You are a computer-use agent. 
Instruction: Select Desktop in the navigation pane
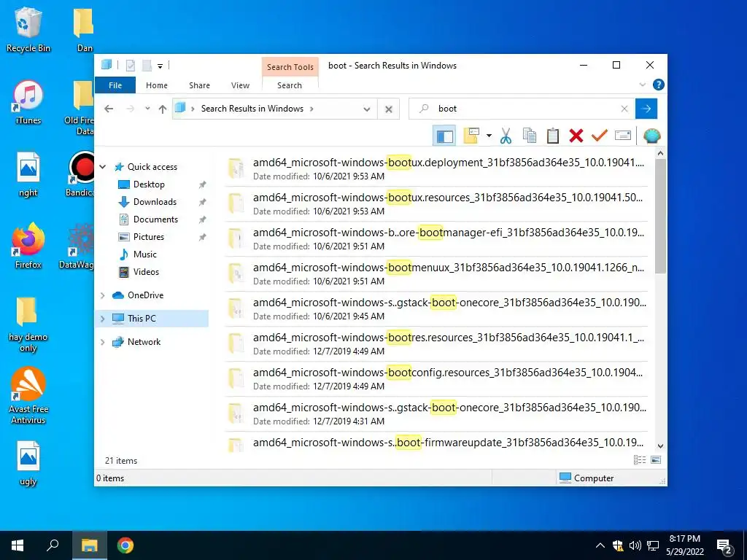pos(149,184)
